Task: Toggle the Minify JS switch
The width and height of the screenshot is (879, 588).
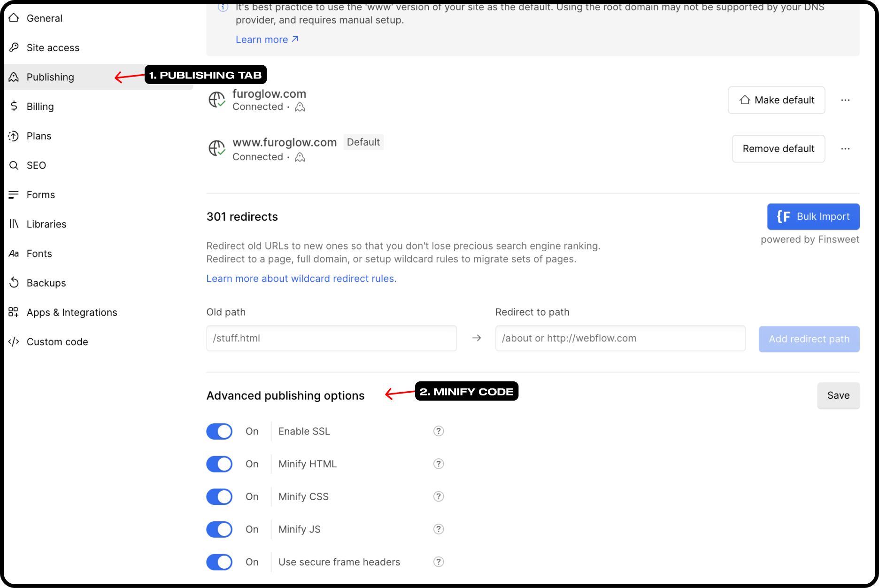Action: [219, 529]
